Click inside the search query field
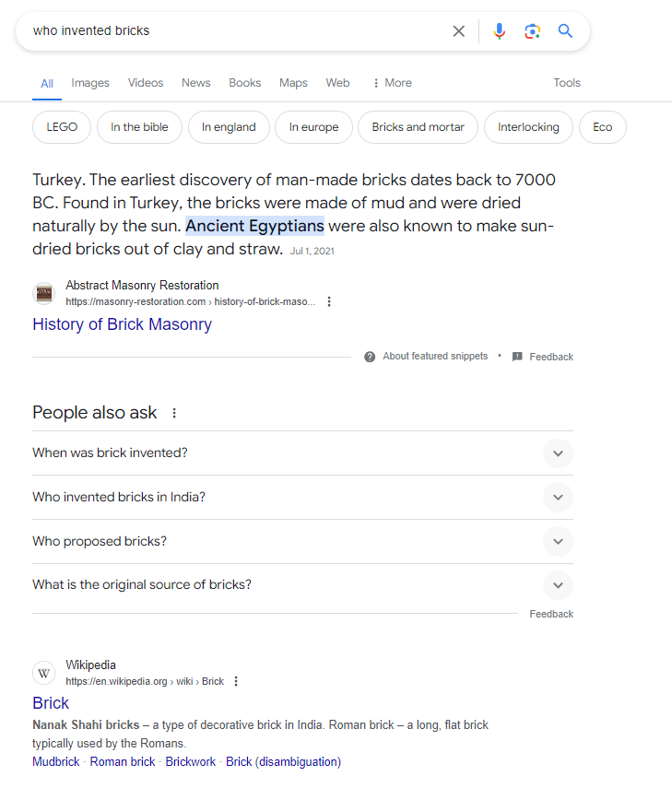672x788 pixels. coord(236,31)
